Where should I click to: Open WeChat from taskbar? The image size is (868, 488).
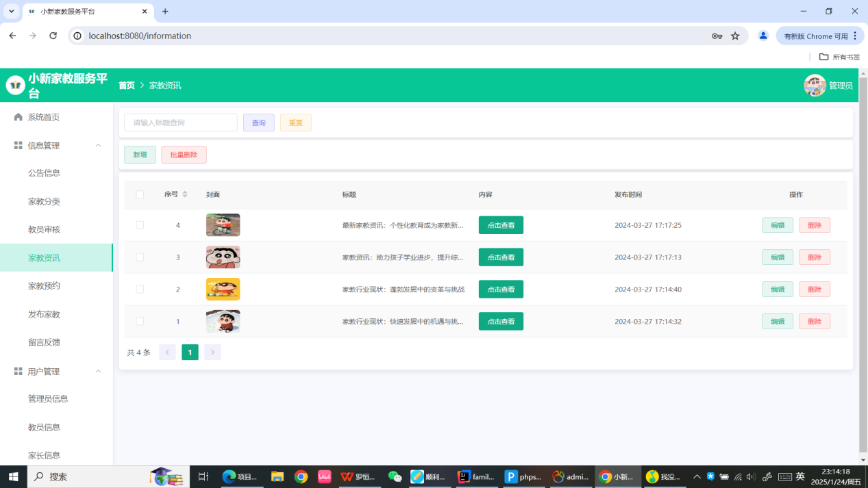[395, 476]
